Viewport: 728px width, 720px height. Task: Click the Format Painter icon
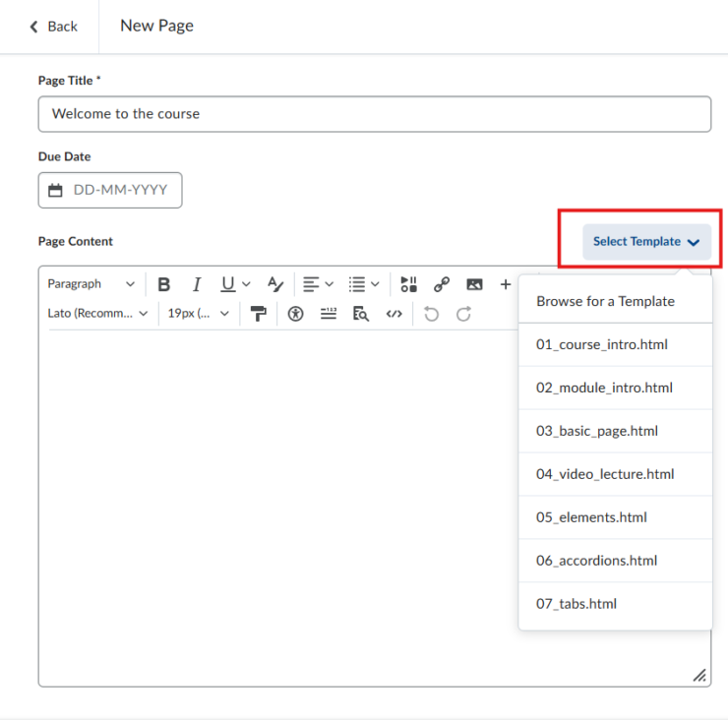[258, 314]
